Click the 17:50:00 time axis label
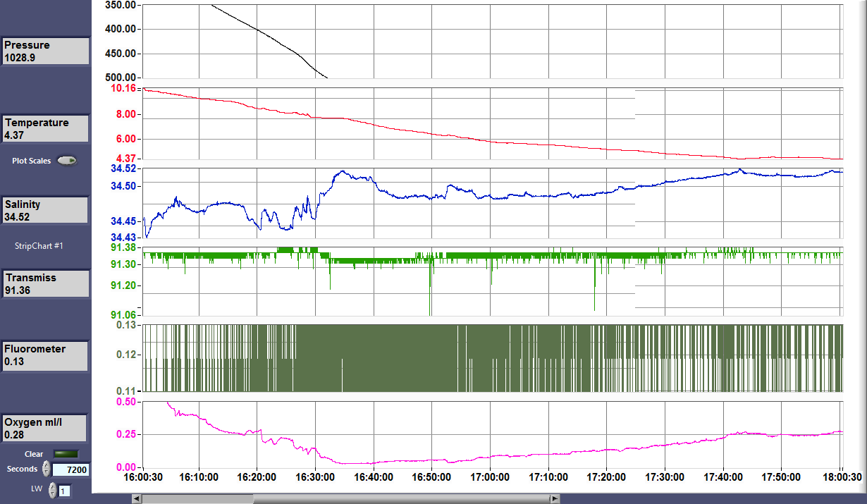The height and width of the screenshot is (504, 867). tap(782, 477)
